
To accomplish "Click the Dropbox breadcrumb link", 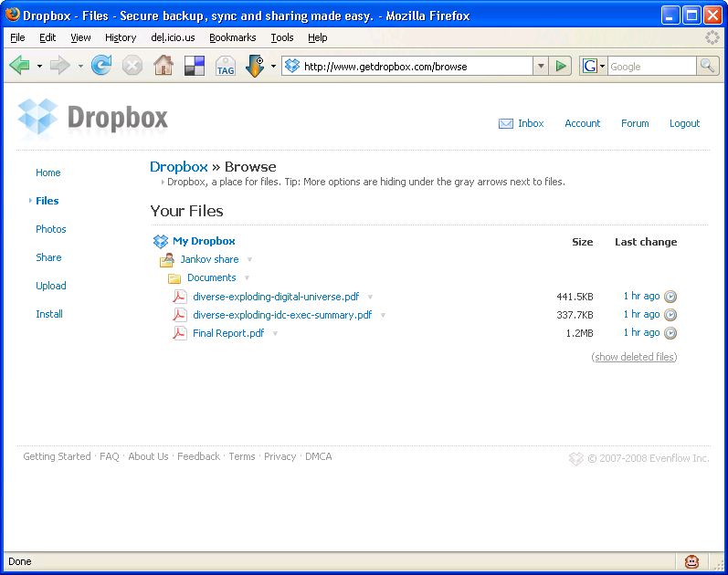I will tap(179, 167).
